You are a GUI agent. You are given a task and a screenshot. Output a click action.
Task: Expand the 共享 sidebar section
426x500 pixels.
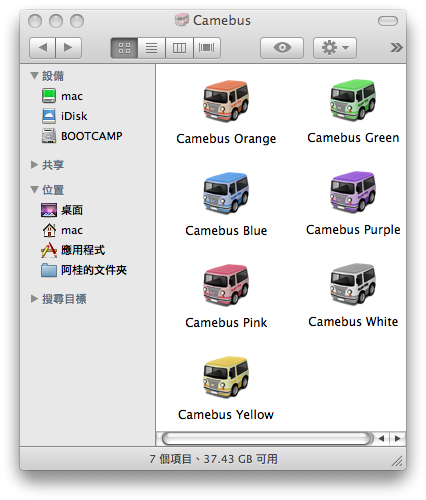[34, 165]
